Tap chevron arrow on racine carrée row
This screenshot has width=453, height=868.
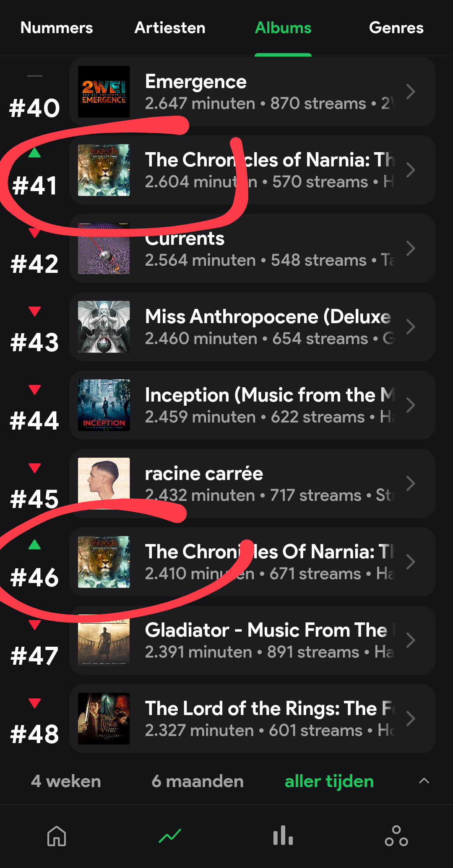(411, 483)
